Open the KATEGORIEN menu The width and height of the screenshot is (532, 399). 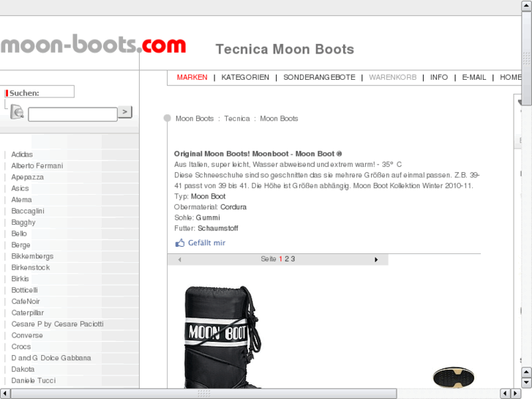[x=245, y=78]
